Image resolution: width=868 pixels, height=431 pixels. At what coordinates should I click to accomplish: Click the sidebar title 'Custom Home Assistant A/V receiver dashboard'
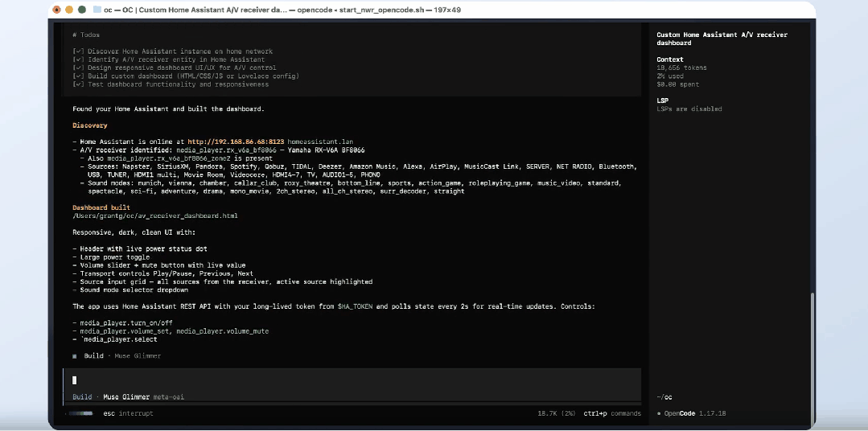point(722,39)
